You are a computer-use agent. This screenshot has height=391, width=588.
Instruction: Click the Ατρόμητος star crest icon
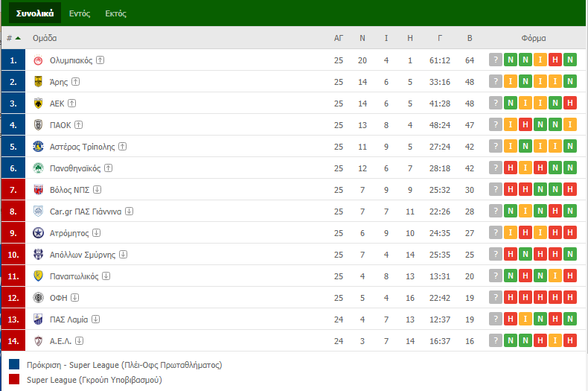click(x=38, y=232)
